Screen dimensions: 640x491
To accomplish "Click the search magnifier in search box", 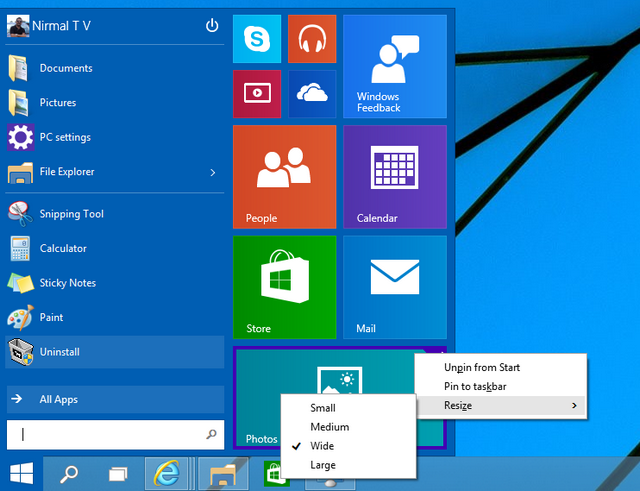I will click(x=211, y=434).
